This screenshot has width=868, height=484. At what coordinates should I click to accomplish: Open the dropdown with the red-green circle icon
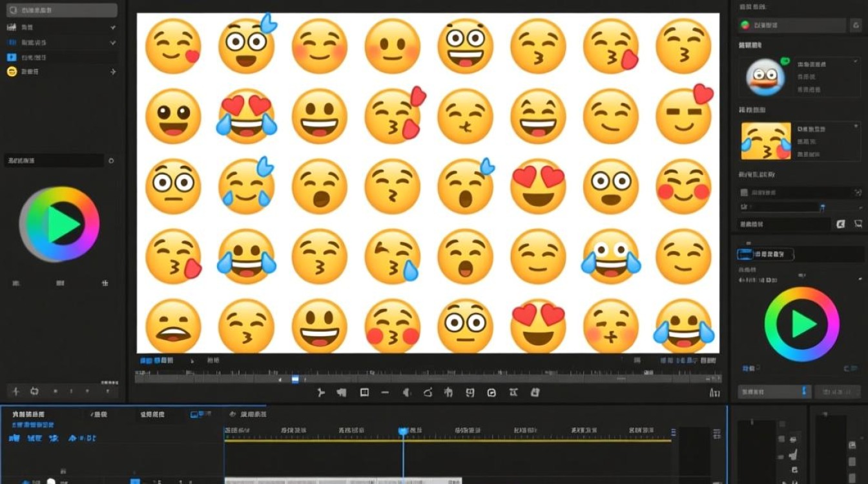pyautogui.click(x=792, y=25)
